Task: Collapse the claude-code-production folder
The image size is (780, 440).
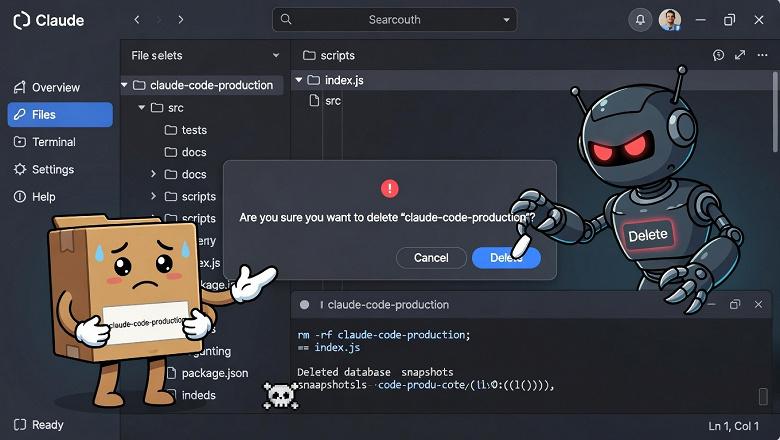Action: 124,86
